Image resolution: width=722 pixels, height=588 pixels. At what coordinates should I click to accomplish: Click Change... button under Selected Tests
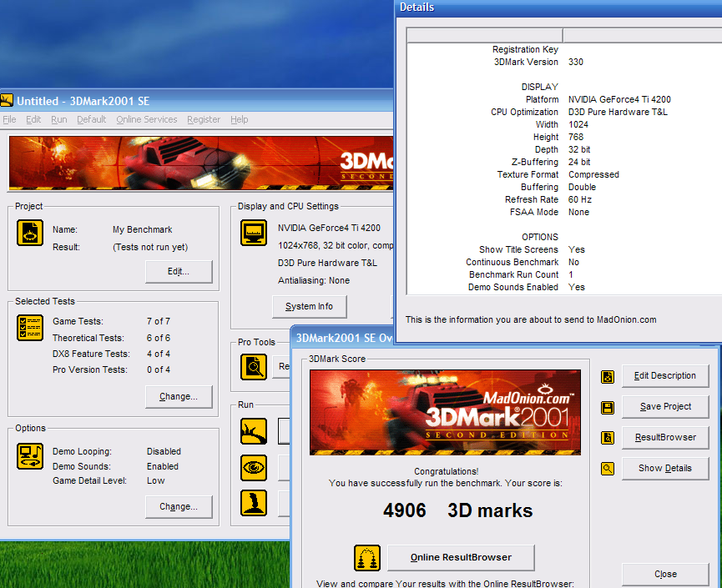(179, 397)
